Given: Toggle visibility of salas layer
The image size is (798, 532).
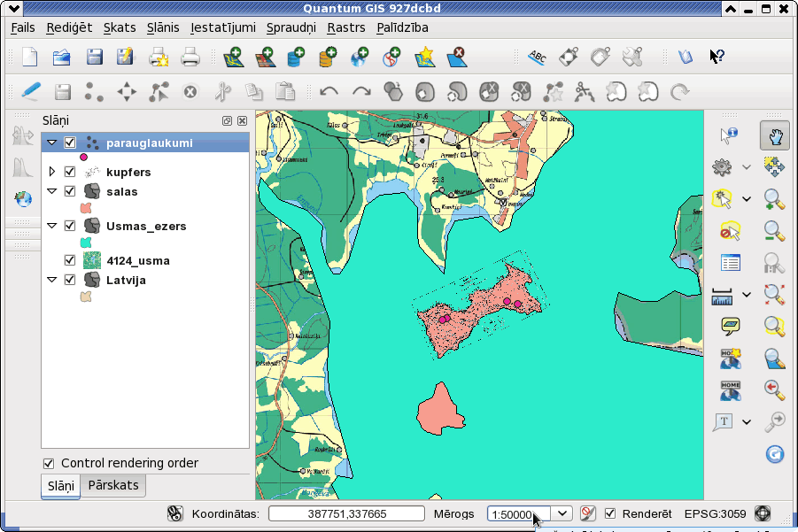Looking at the screenshot, I should point(70,191).
